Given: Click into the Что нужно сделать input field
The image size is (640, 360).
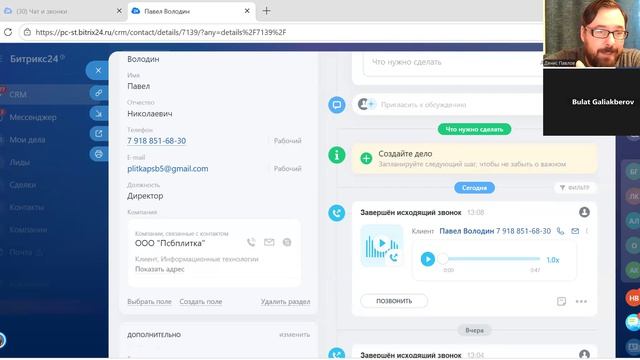Looking at the screenshot, I should 453,62.
